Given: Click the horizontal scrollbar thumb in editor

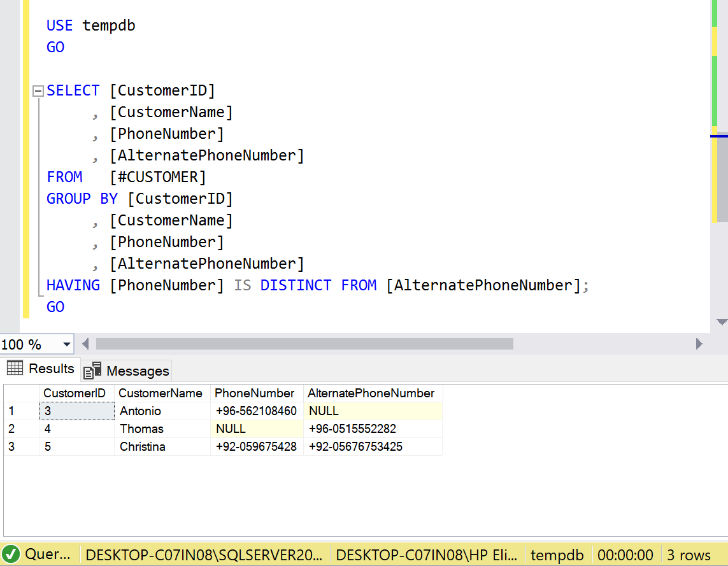Looking at the screenshot, I should point(304,344).
